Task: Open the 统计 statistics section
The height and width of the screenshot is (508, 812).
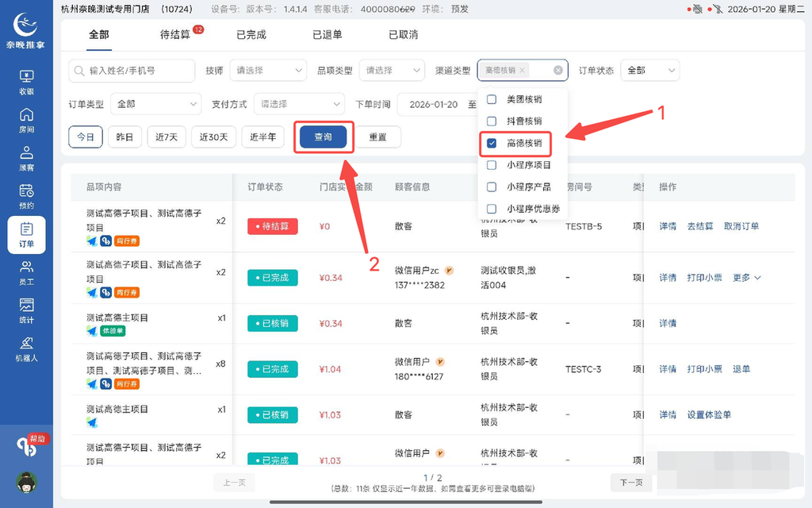Action: (26, 310)
